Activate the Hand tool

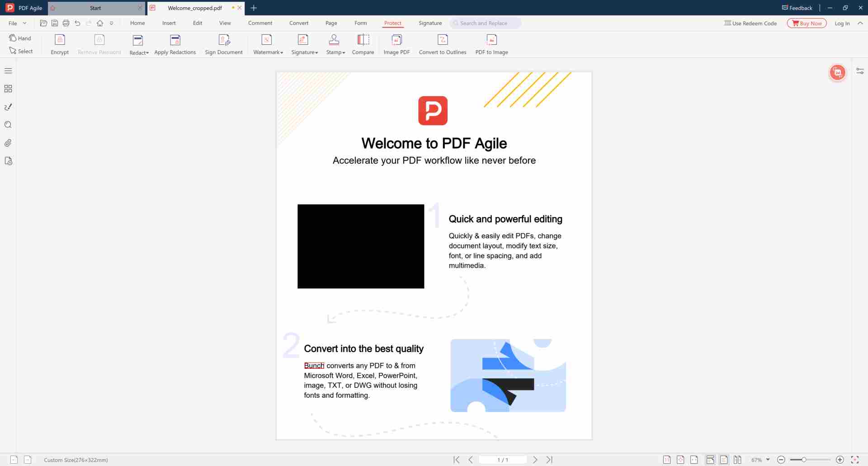20,38
